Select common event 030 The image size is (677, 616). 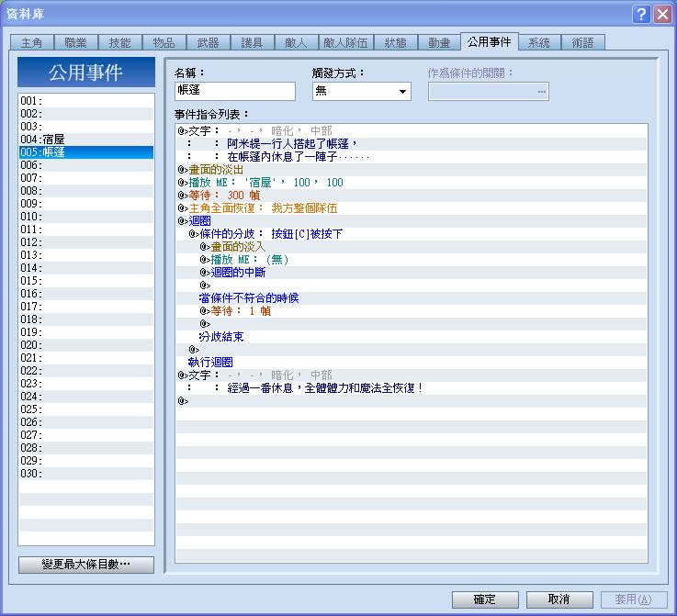[x=86, y=474]
